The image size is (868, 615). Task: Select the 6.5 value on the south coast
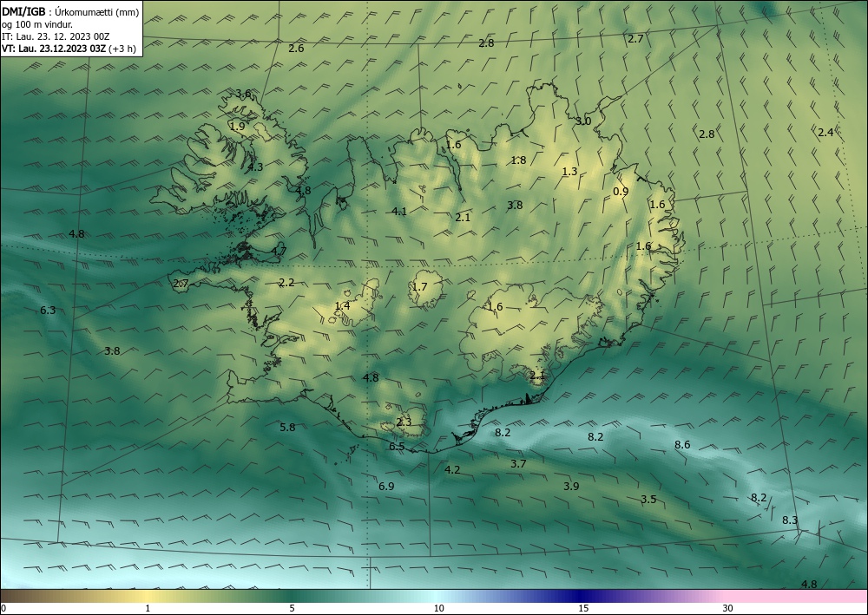point(397,447)
